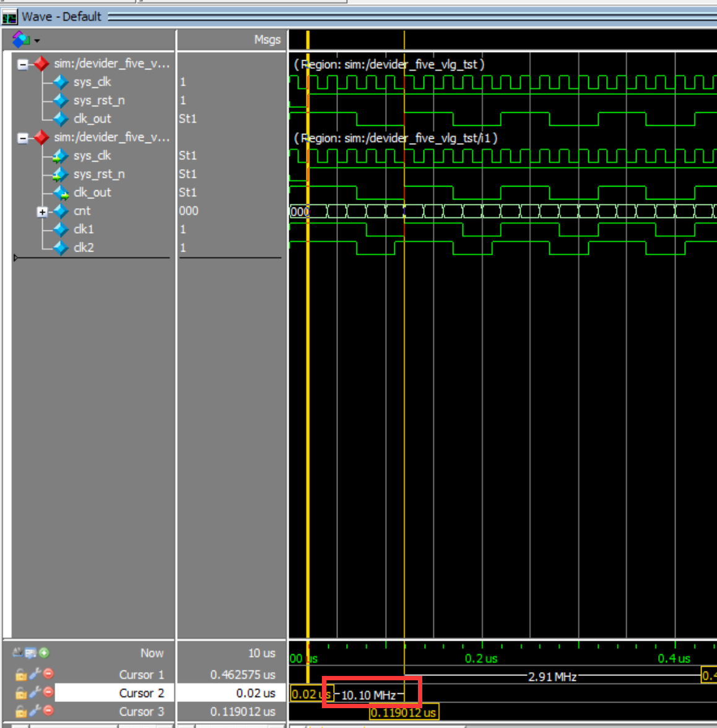Click Cursor 3 time value 0.119012 us
717x728 pixels.
[243, 712]
